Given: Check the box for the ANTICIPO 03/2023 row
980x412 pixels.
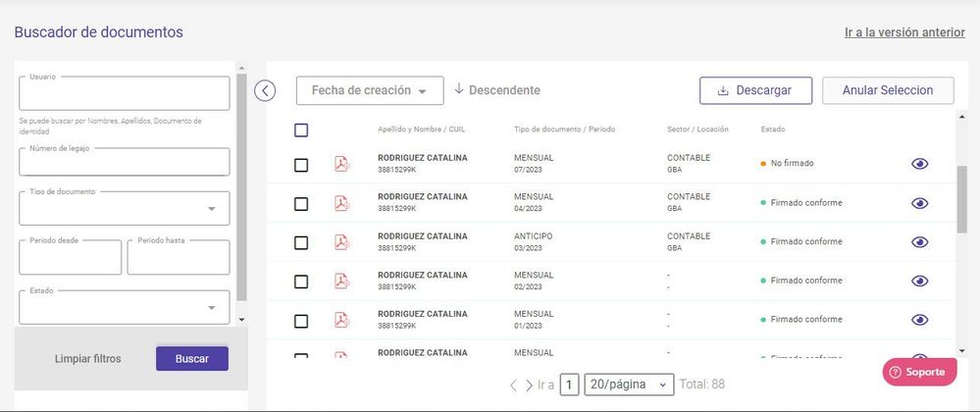Looking at the screenshot, I should point(300,242).
